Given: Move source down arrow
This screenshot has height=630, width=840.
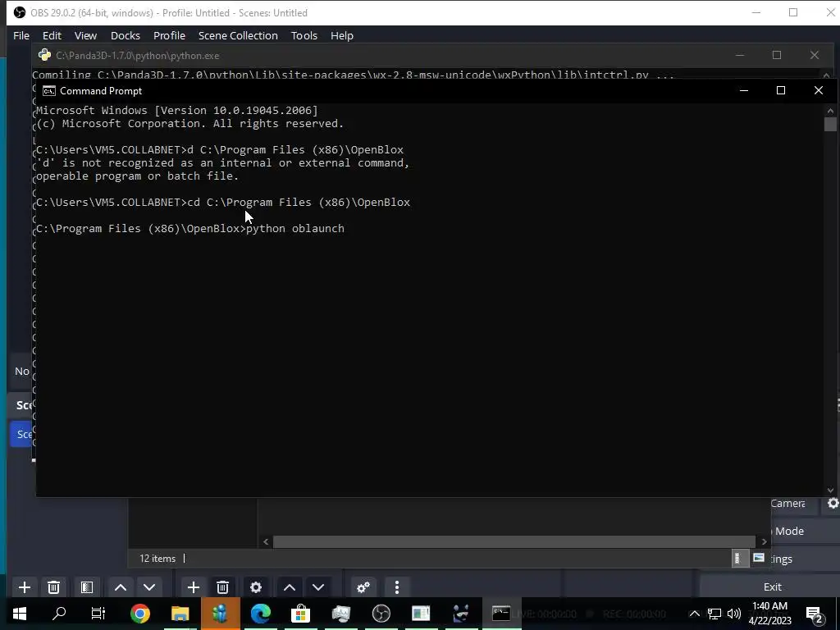Looking at the screenshot, I should pyautogui.click(x=318, y=587).
